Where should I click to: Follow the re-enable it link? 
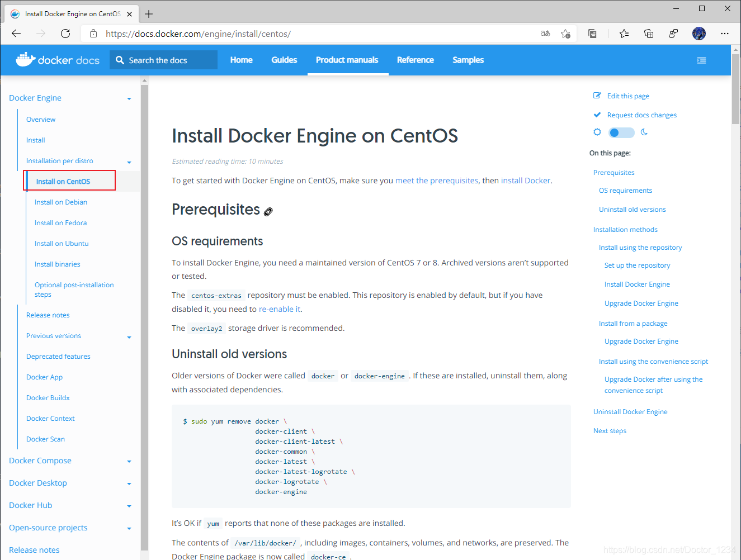click(280, 309)
